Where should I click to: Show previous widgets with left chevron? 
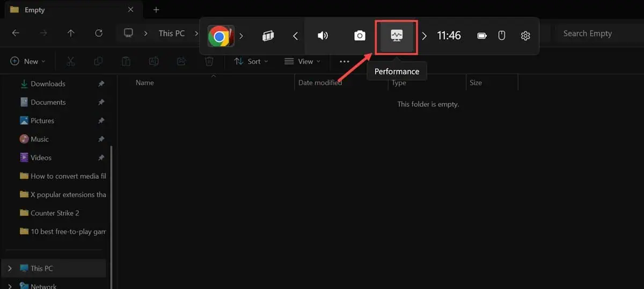click(x=295, y=36)
